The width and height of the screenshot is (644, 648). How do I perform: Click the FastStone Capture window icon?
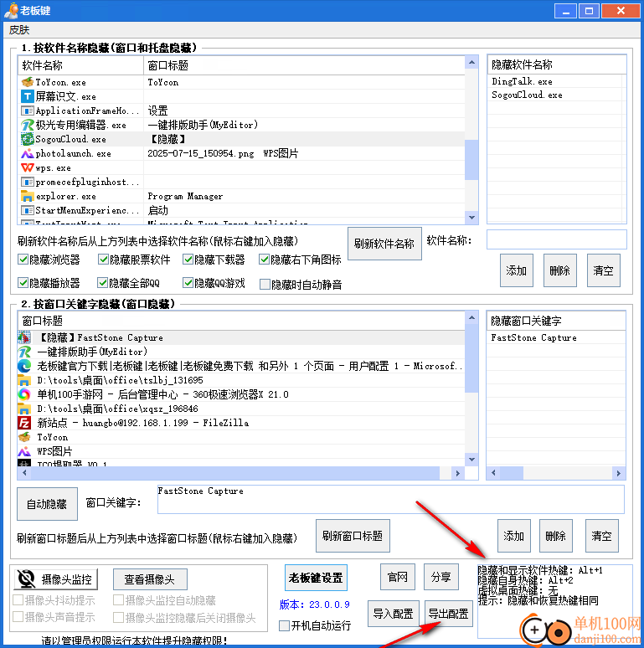[x=24, y=337]
